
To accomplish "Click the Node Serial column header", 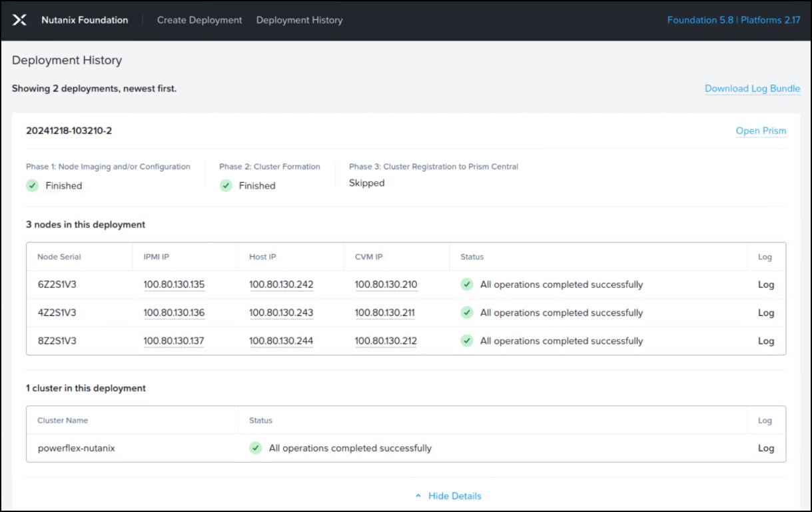I will tap(59, 257).
